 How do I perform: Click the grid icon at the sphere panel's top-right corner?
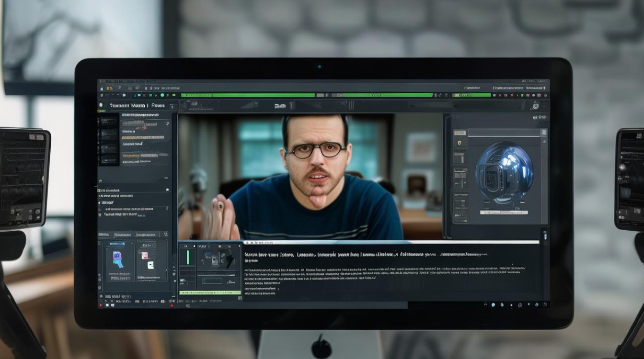544,133
